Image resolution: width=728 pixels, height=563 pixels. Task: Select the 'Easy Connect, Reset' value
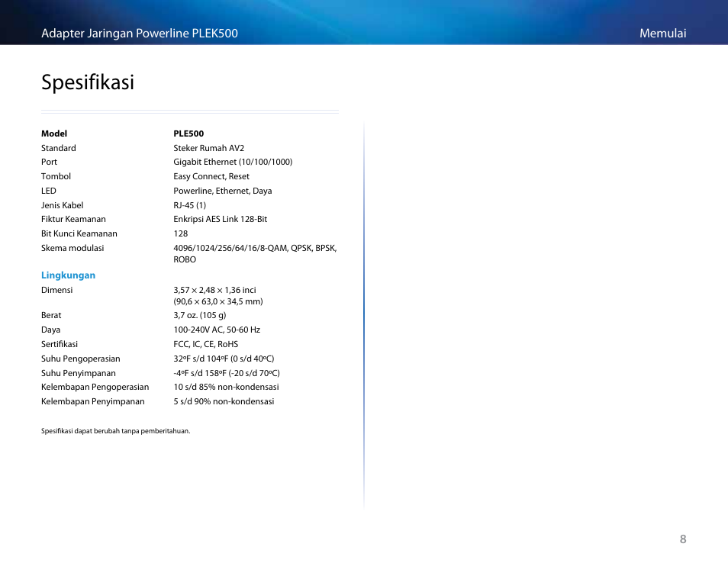click(x=211, y=176)
